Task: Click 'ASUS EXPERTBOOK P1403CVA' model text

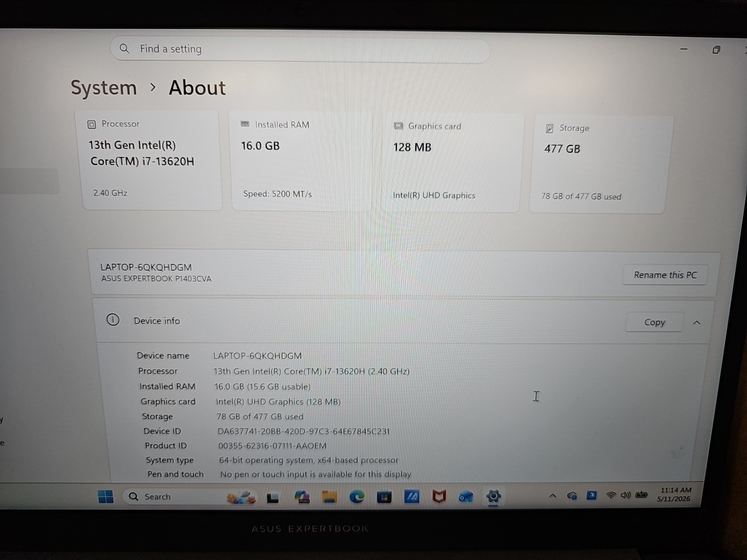Action: (x=156, y=279)
